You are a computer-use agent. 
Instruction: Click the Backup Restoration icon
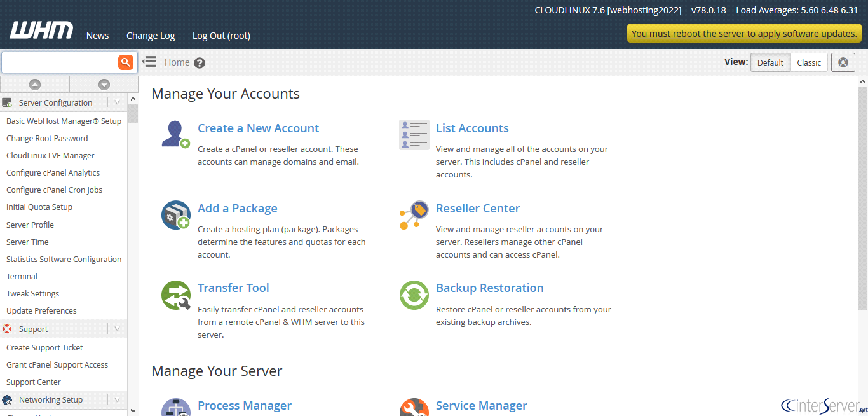414,295
